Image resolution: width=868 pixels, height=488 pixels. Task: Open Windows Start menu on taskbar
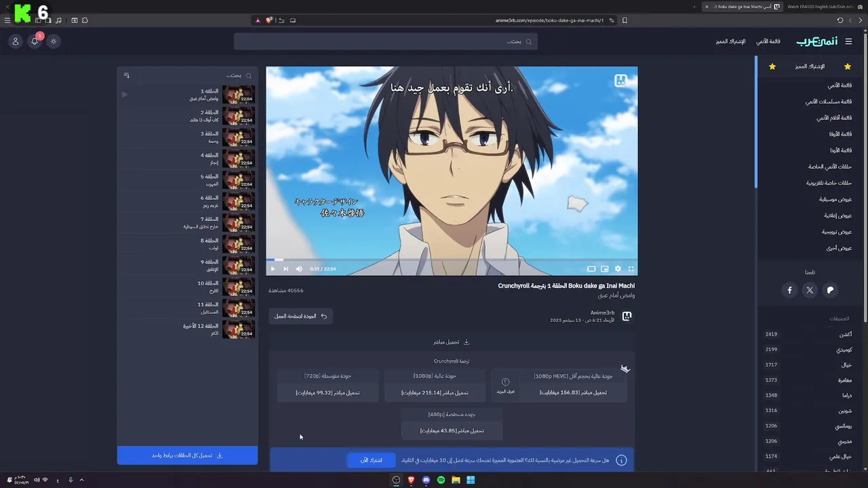coord(471,480)
